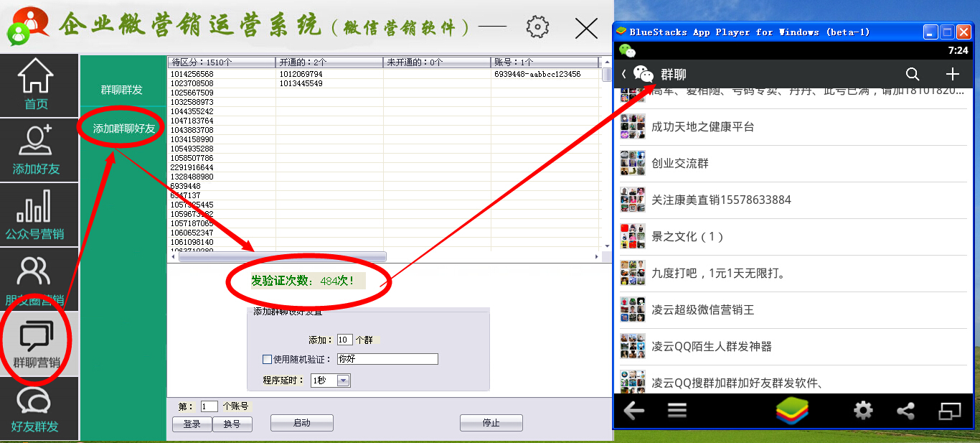The width and height of the screenshot is (980, 443).
Task: Open the 群聊营销 sidebar section
Action: coord(39,343)
